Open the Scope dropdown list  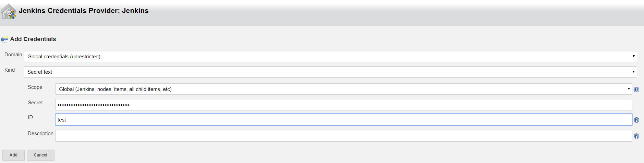(x=344, y=89)
